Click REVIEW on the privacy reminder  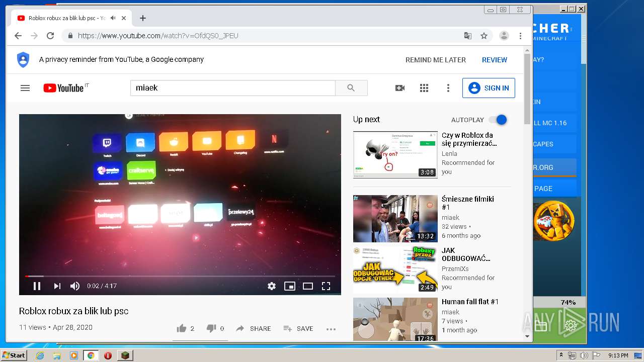495,60
